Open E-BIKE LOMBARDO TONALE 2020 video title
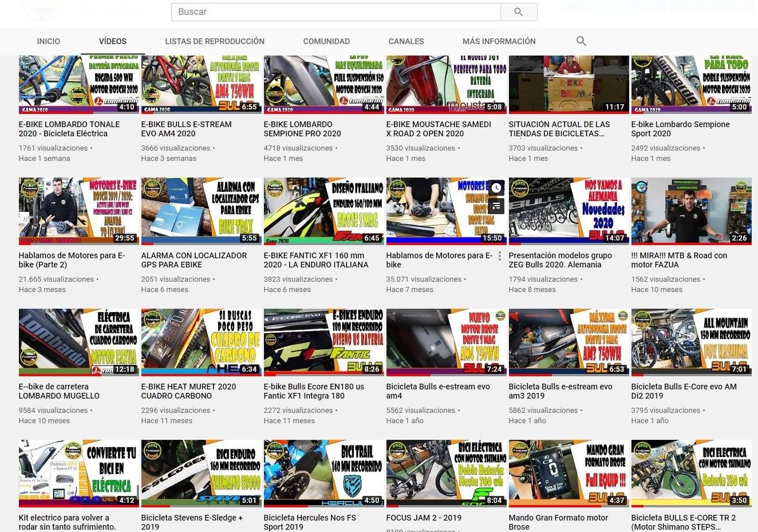Image resolution: width=758 pixels, height=532 pixels. (69, 129)
